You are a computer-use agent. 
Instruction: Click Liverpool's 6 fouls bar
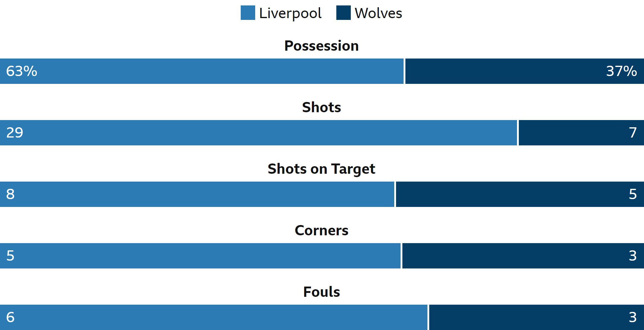(x=214, y=317)
